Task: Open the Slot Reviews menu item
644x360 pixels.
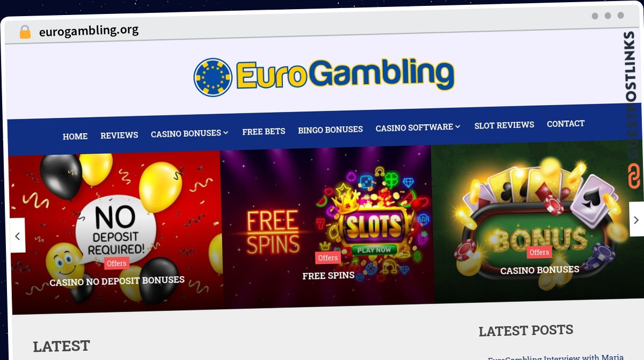Action: 504,125
